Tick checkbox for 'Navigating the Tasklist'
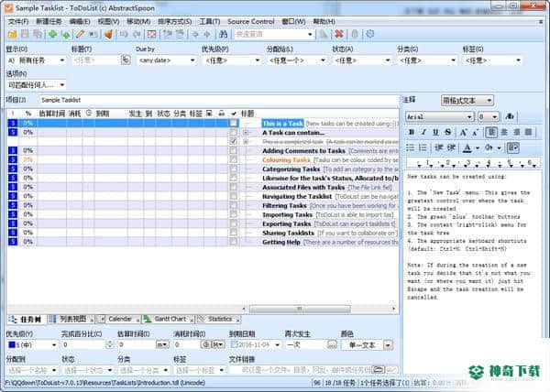This screenshot has width=550, height=392. point(233,196)
